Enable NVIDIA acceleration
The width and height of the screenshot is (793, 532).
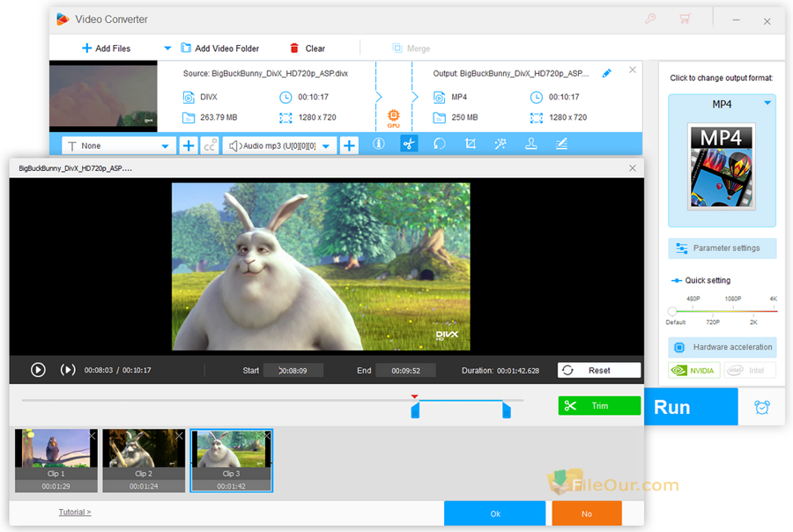(x=694, y=371)
